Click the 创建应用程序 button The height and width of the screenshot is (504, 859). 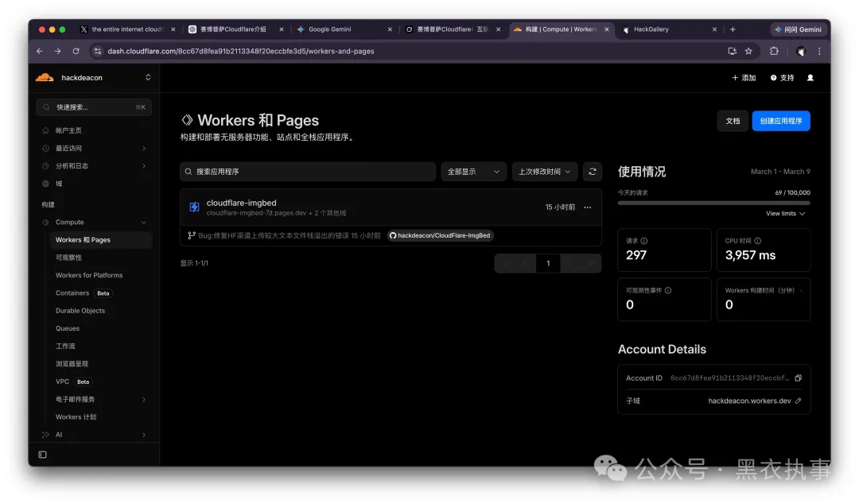click(781, 121)
